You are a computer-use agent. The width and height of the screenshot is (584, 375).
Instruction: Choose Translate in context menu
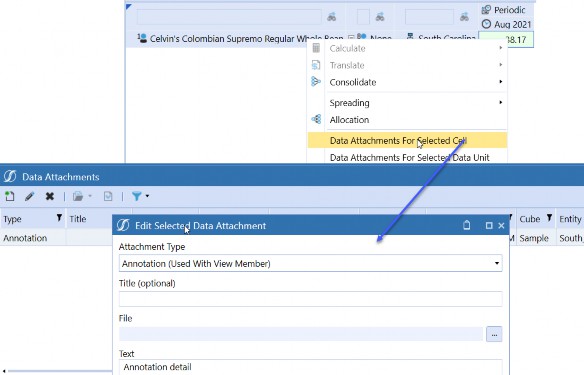pyautogui.click(x=407, y=65)
